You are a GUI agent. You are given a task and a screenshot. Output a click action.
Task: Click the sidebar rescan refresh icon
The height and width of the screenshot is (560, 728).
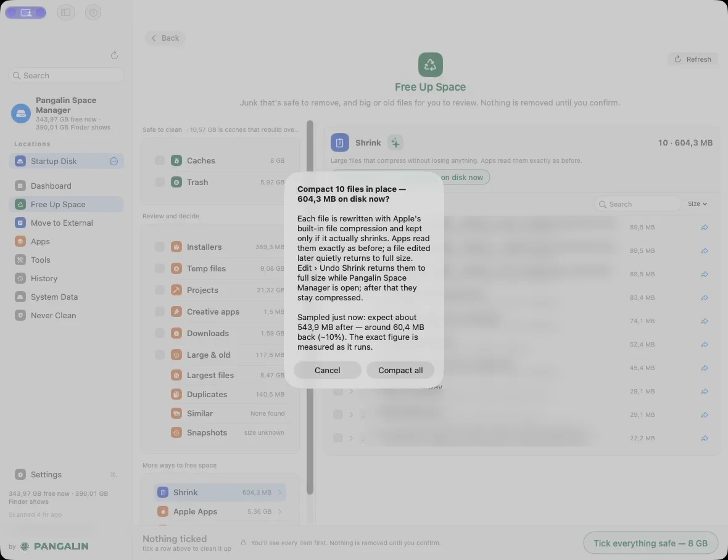[x=114, y=56]
